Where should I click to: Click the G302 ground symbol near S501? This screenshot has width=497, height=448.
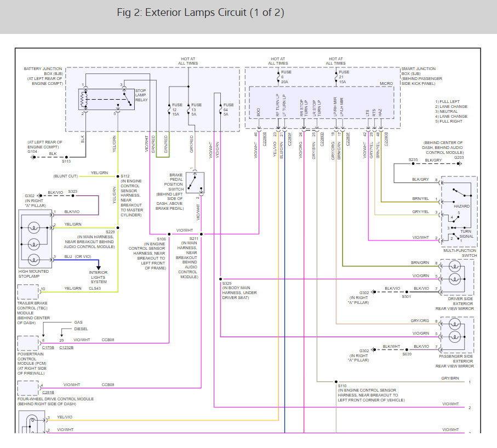(x=373, y=292)
